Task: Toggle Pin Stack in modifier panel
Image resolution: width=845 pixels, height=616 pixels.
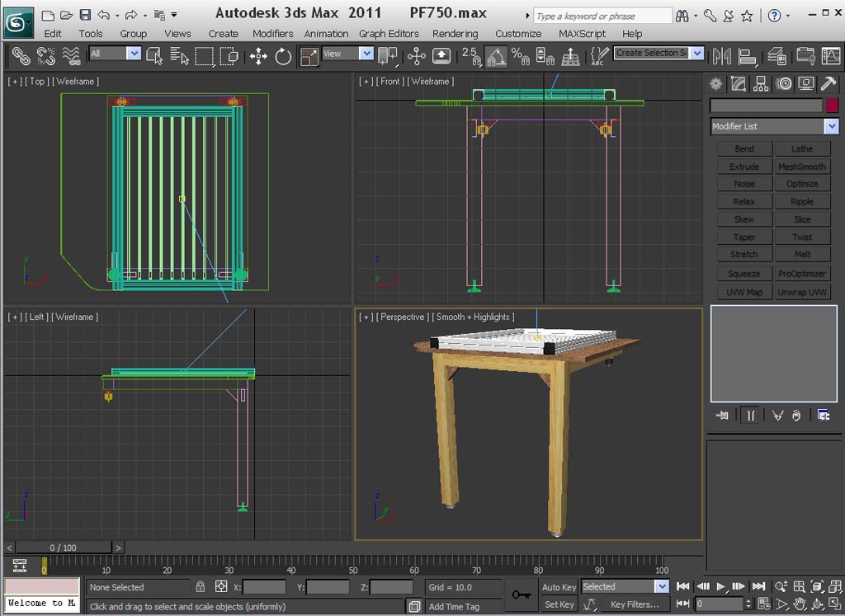Action: pos(722,415)
